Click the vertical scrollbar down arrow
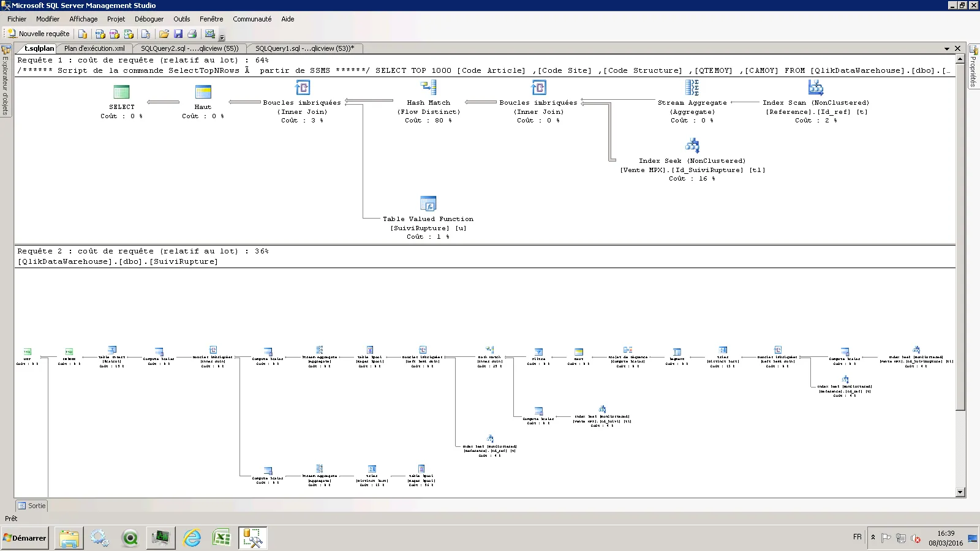 click(x=960, y=492)
